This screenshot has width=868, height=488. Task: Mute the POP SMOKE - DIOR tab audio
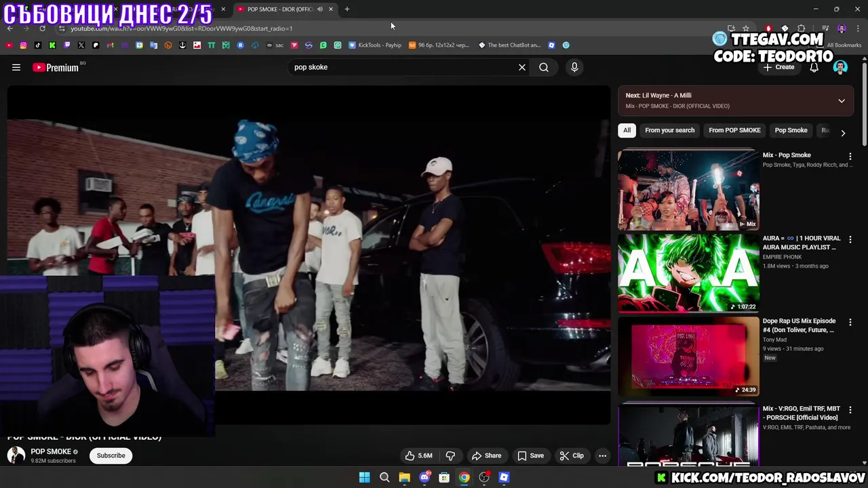[320, 9]
